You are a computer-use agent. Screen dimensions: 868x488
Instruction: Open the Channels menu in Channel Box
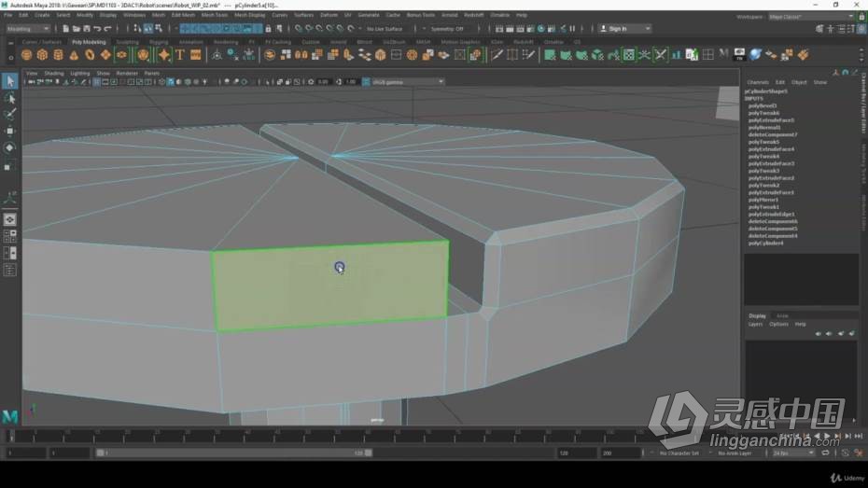(758, 82)
